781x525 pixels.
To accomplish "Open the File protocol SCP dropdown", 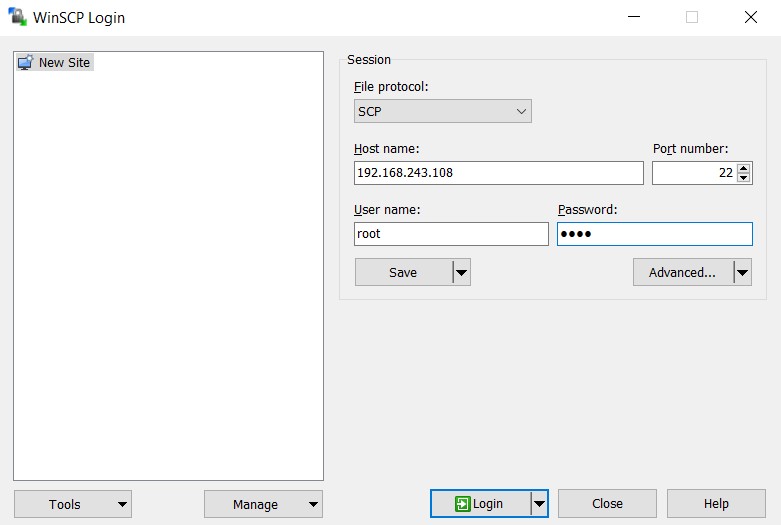I will [x=442, y=112].
